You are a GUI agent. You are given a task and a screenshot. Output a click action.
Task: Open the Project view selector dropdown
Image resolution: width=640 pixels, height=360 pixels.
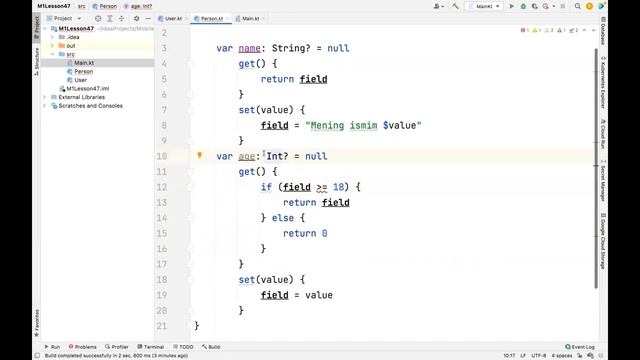click(x=64, y=18)
